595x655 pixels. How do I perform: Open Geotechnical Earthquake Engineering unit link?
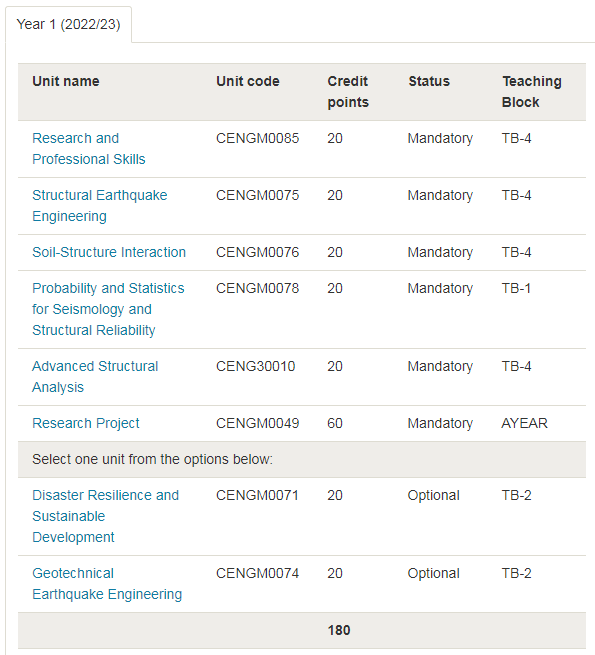point(107,584)
